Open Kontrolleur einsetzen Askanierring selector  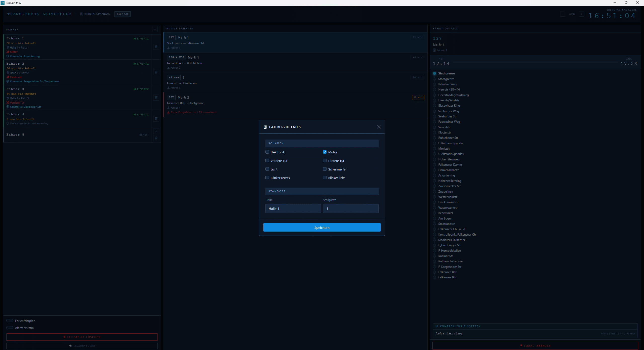pyautogui.click(x=535, y=333)
